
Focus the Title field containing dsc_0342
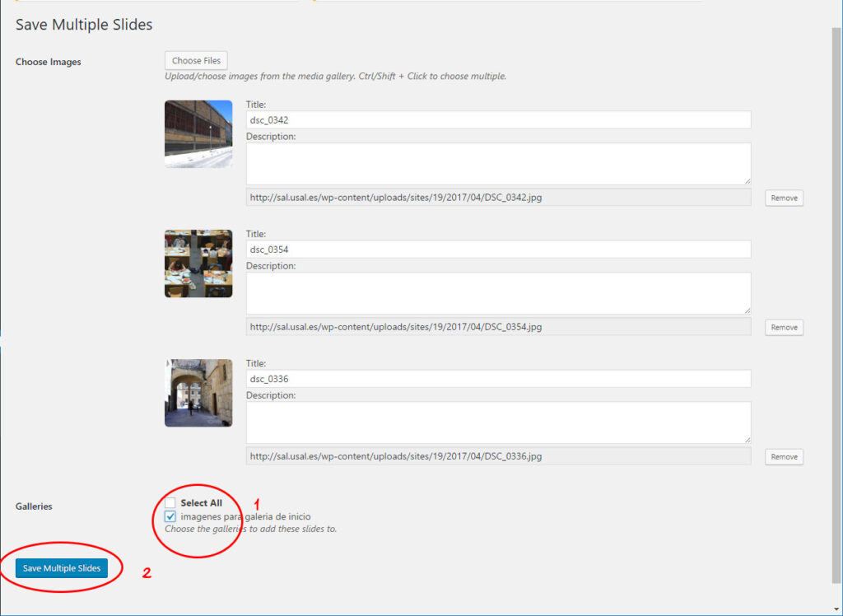click(x=498, y=120)
